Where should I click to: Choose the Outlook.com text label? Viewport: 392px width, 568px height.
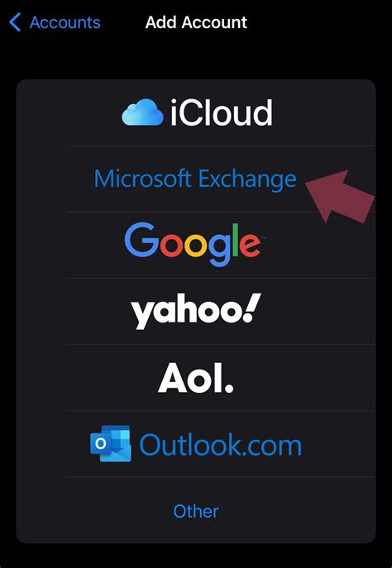pyautogui.click(x=220, y=445)
